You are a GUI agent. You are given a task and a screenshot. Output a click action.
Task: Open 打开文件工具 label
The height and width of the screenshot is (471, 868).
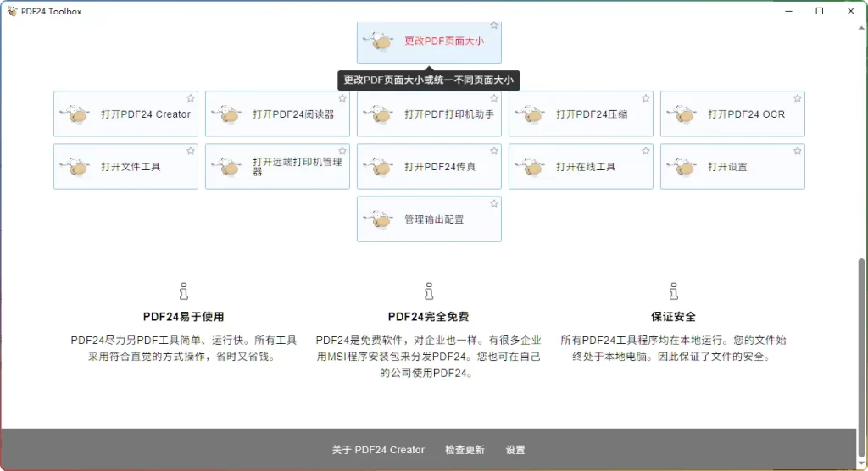pyautogui.click(x=131, y=167)
